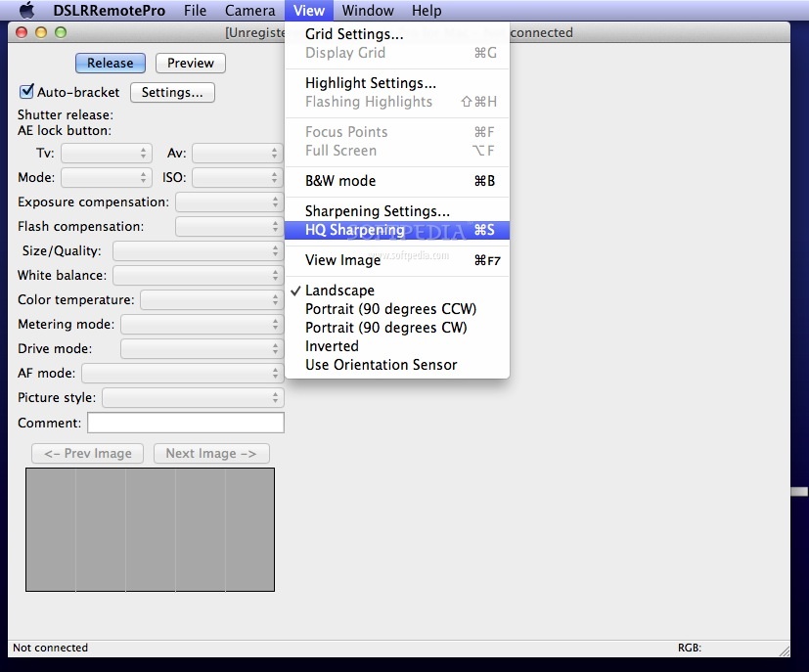Open Auto-bracket Settings button
The width and height of the screenshot is (809, 672).
[x=172, y=93]
